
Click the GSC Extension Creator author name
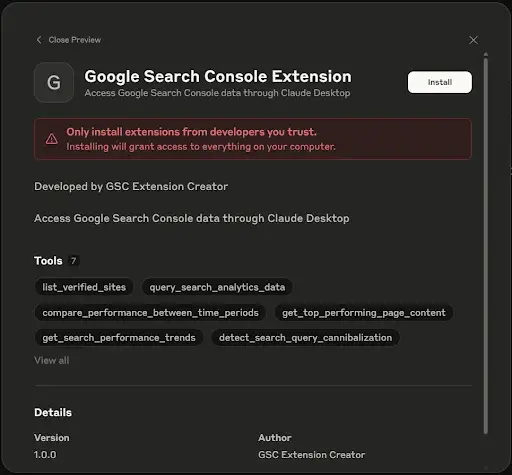[311, 455]
